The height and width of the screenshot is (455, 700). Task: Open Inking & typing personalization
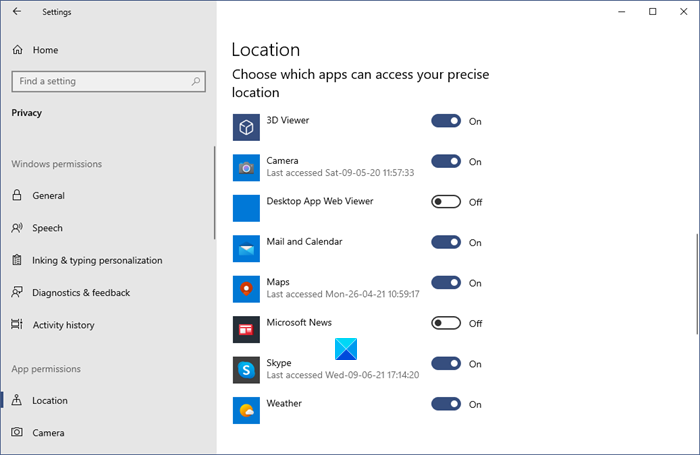(108, 260)
